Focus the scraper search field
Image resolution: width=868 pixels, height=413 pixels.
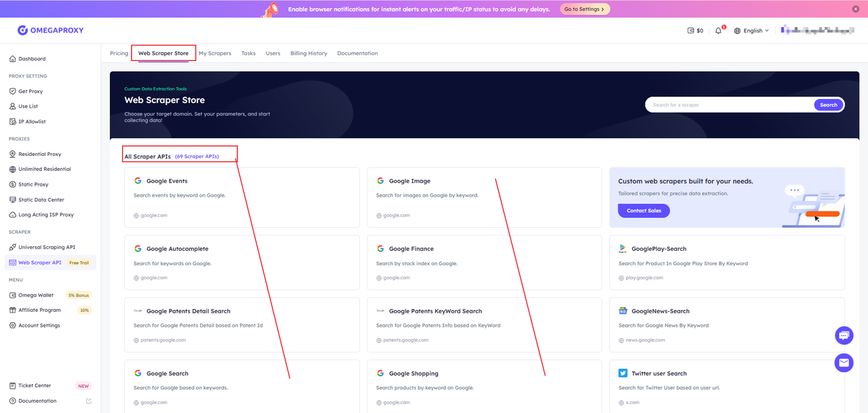coord(729,105)
